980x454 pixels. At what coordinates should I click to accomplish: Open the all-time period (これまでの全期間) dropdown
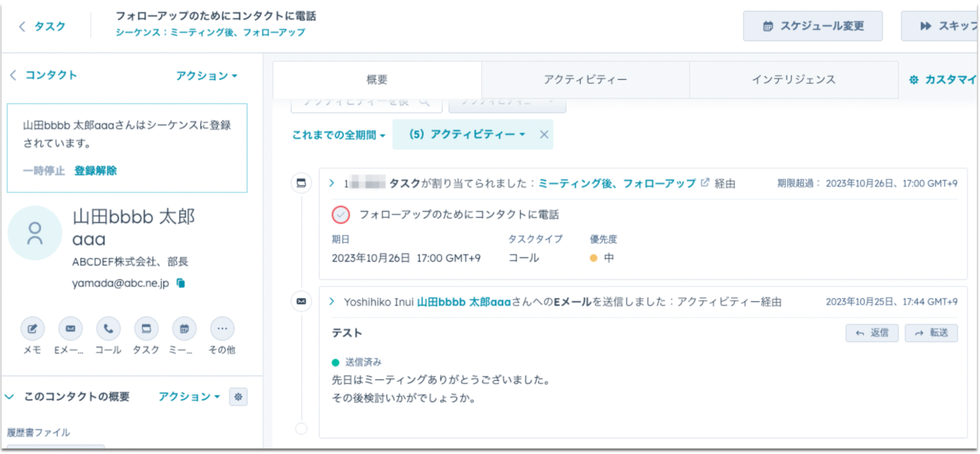point(339,135)
